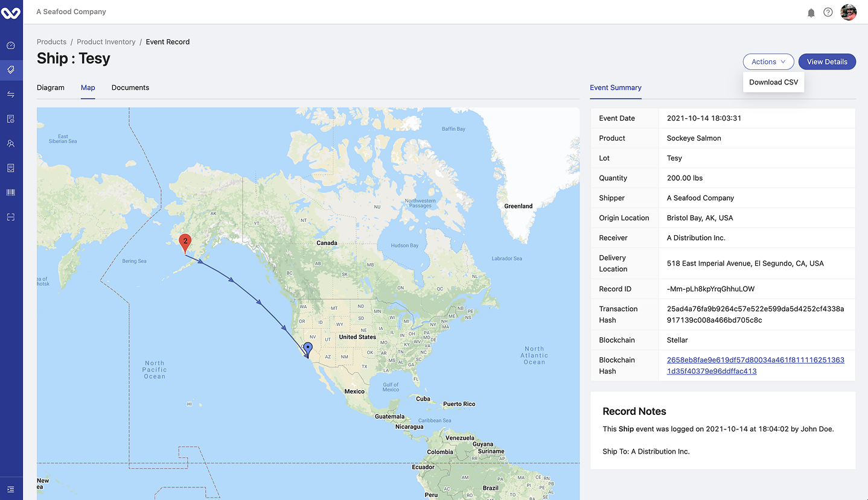This screenshot has height=500, width=868.
Task: Click the scan frame icon in sidebar
Action: click(x=11, y=217)
